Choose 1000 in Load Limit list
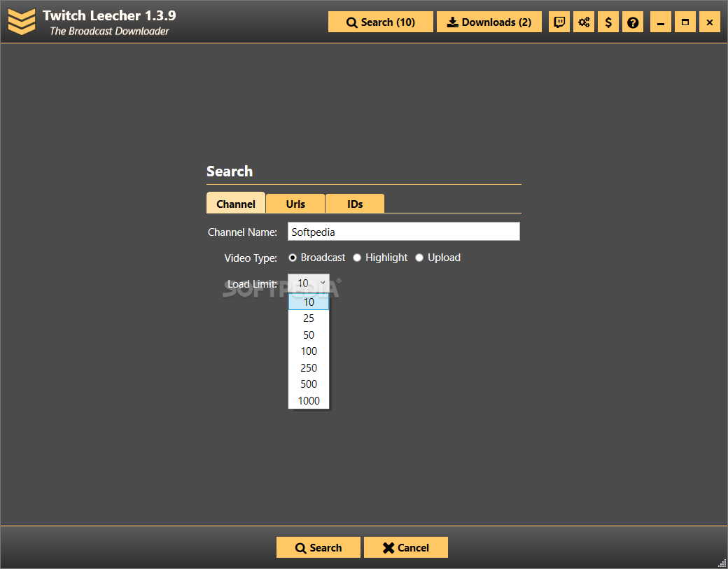Screen dimensions: 728x569 (309, 401)
